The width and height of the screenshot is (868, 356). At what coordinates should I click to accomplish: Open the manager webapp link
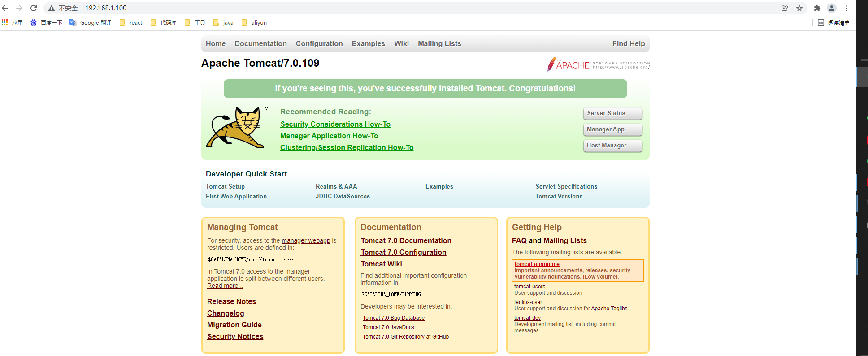point(306,240)
